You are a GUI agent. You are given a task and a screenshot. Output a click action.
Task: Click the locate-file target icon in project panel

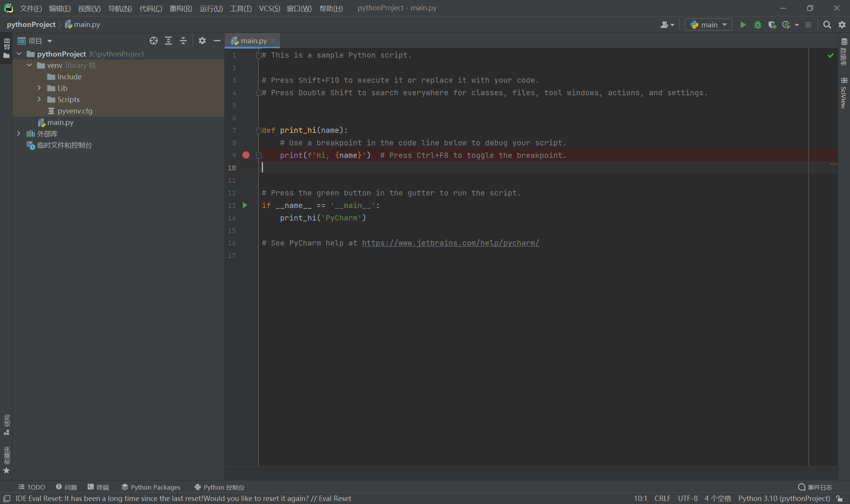[153, 41]
